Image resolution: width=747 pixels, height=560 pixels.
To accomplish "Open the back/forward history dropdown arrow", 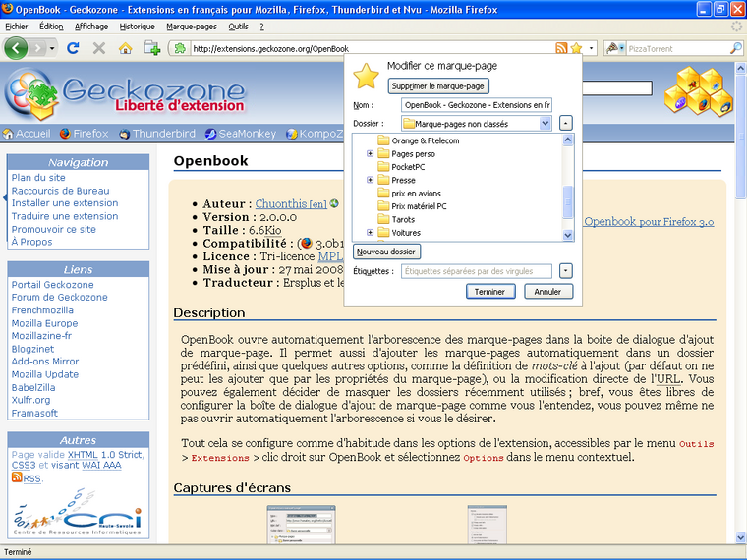I will click(x=52, y=48).
